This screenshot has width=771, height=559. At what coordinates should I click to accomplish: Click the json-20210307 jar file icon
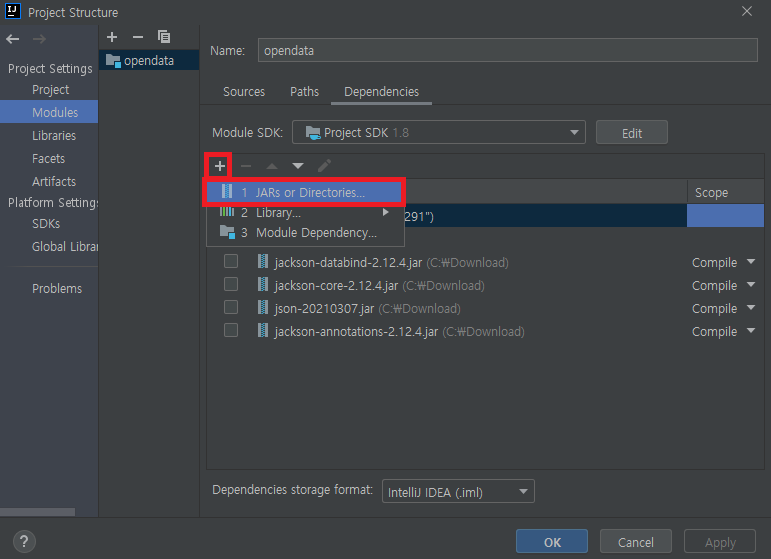click(263, 308)
